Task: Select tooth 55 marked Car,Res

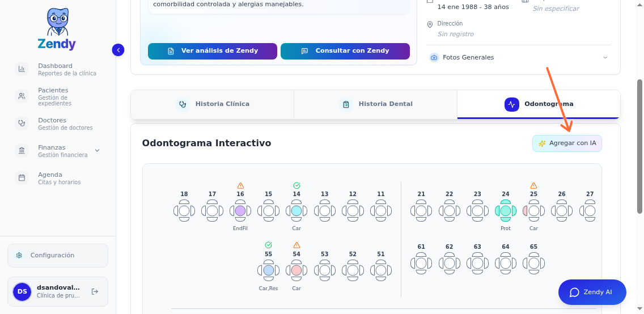Action: pyautogui.click(x=269, y=270)
